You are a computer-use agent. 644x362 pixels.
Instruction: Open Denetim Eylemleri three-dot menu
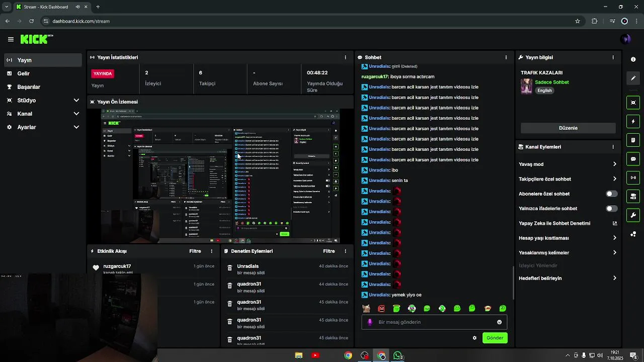coord(345,251)
